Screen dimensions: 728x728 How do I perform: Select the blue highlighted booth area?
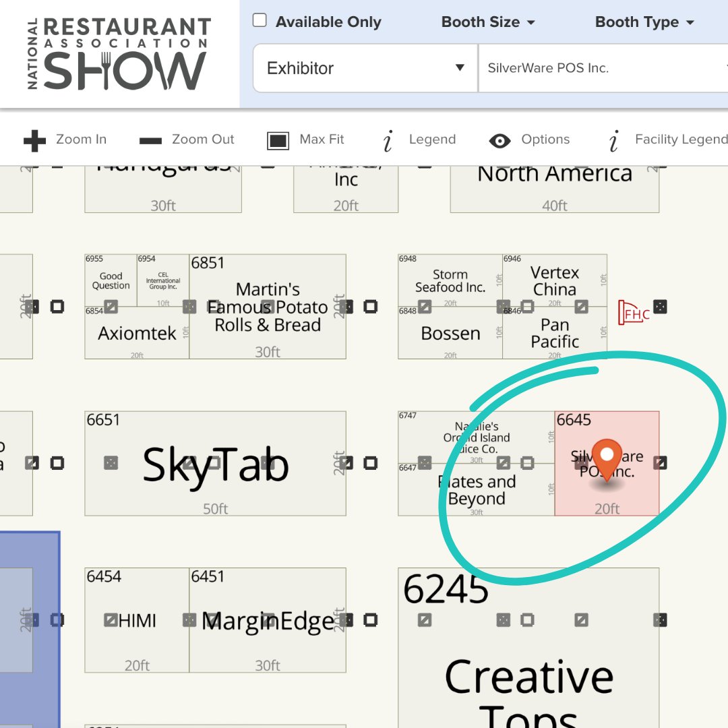pos(30,630)
